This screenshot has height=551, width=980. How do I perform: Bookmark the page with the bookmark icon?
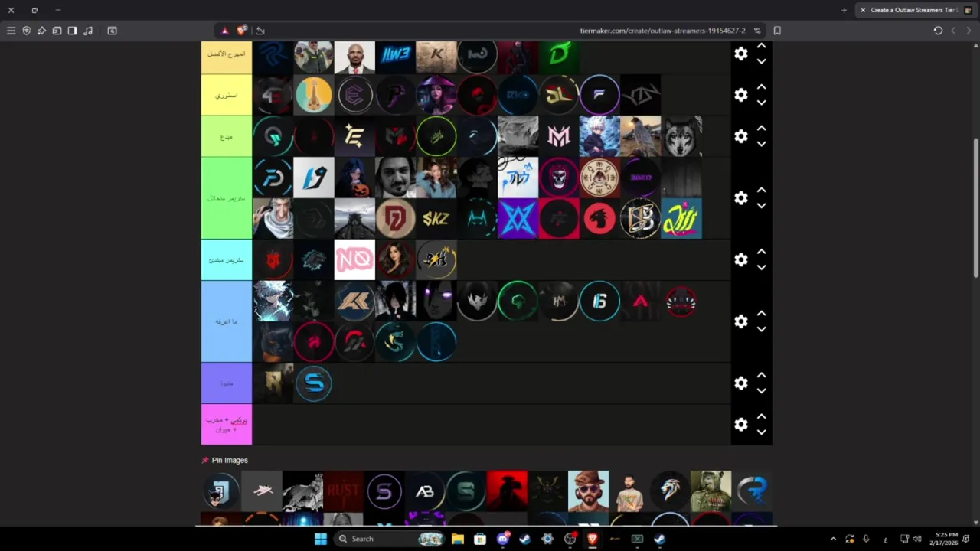coord(777,31)
